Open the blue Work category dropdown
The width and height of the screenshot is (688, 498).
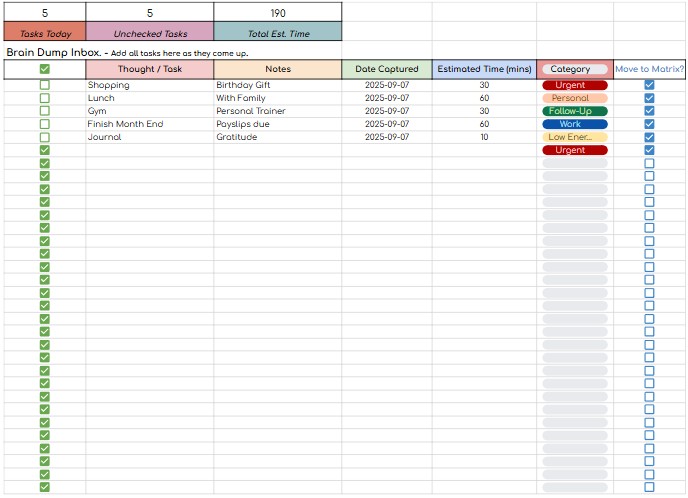tap(574, 125)
